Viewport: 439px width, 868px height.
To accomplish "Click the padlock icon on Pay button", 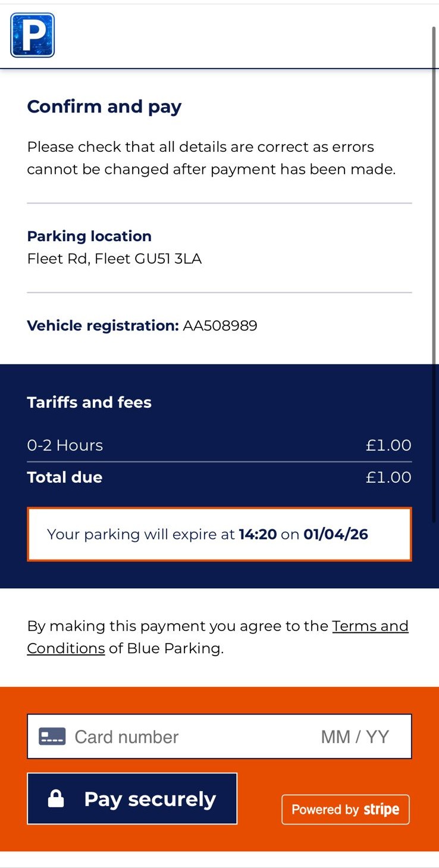I will tap(56, 798).
